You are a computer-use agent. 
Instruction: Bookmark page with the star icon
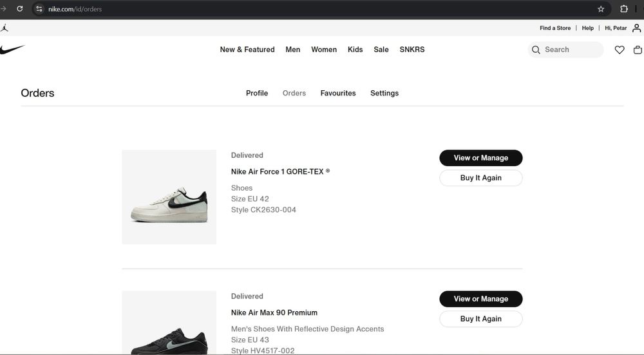[x=601, y=9]
